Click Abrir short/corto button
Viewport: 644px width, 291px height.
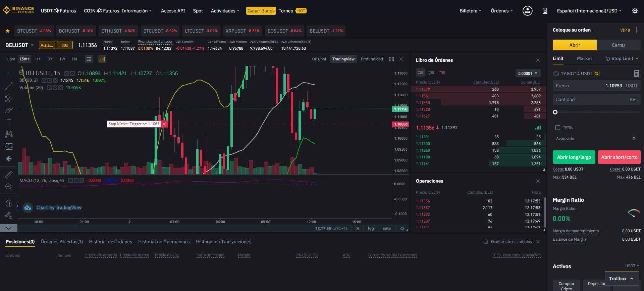tap(619, 157)
